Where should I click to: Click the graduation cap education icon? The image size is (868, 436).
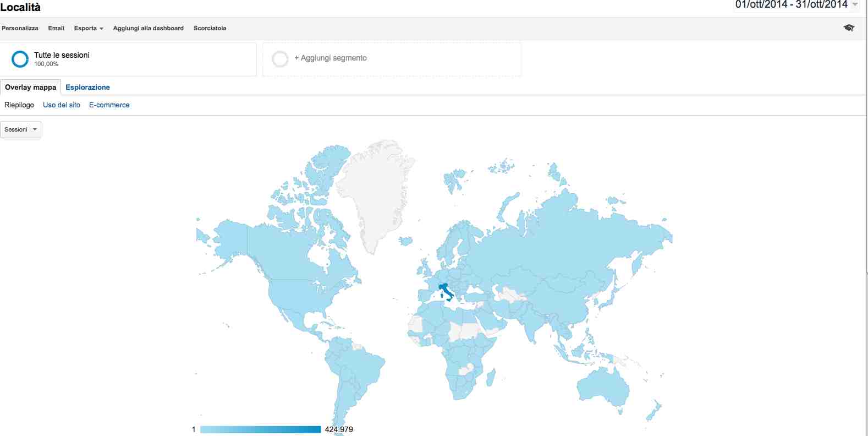[x=849, y=28]
